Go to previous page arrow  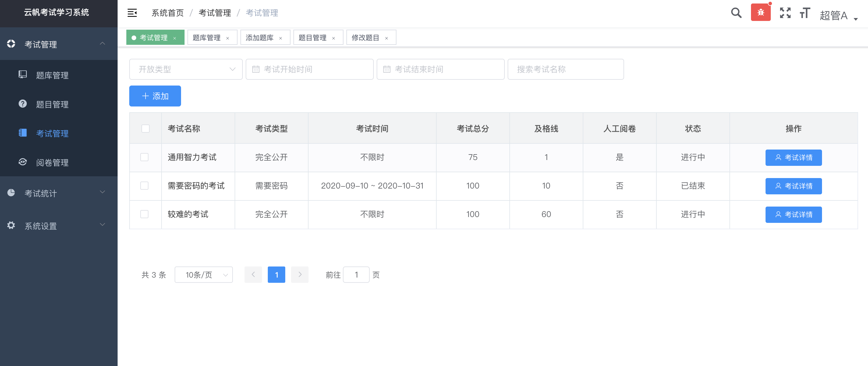(x=253, y=275)
